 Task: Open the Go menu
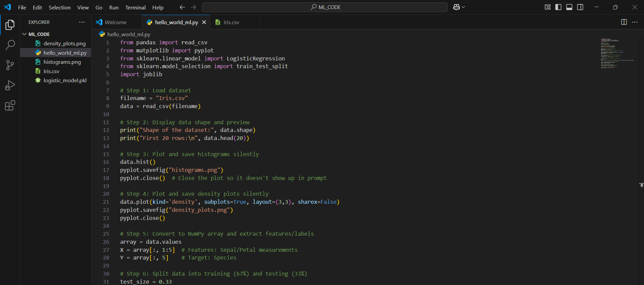(99, 7)
